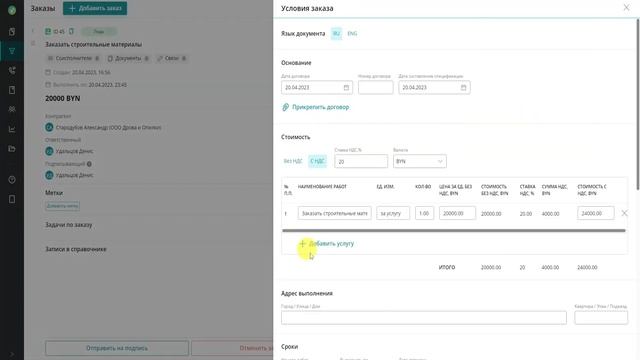The image size is (640, 360).
Task: Open the phone calls section in the sidebar
Action: coord(12,71)
